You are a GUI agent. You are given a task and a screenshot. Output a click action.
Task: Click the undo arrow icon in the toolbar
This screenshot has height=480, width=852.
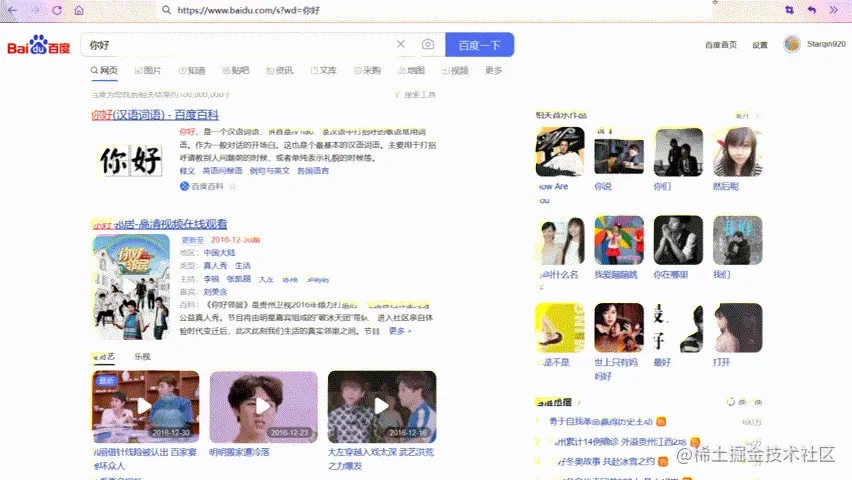pyautogui.click(x=812, y=10)
